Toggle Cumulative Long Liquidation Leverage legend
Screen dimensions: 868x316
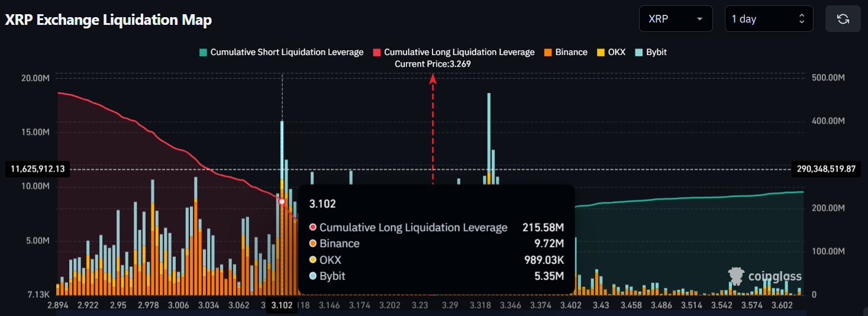(x=453, y=52)
